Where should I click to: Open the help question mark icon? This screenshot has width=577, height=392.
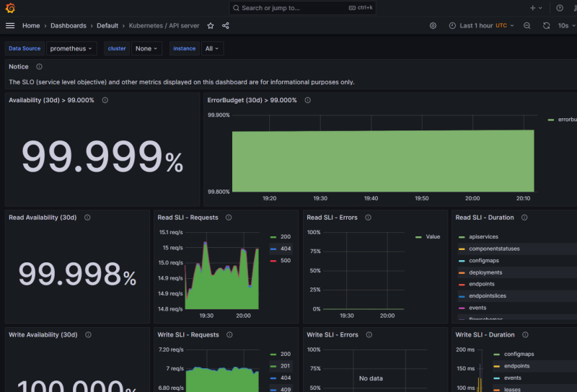pos(560,8)
